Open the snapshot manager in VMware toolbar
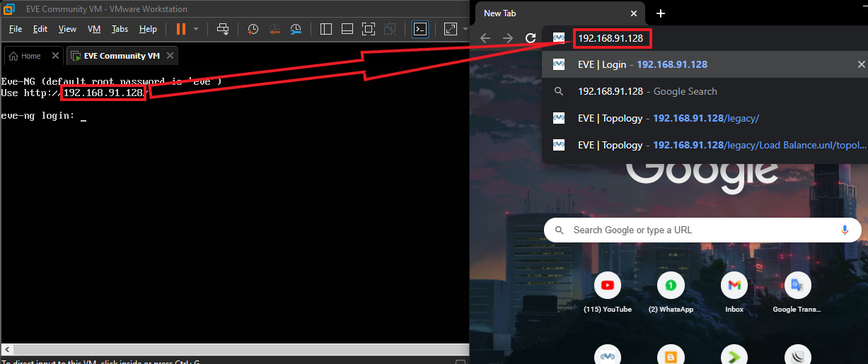The image size is (868, 364). point(296,29)
